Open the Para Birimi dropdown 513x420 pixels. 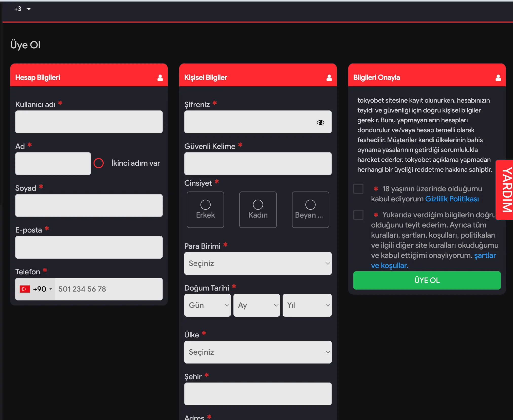click(258, 263)
